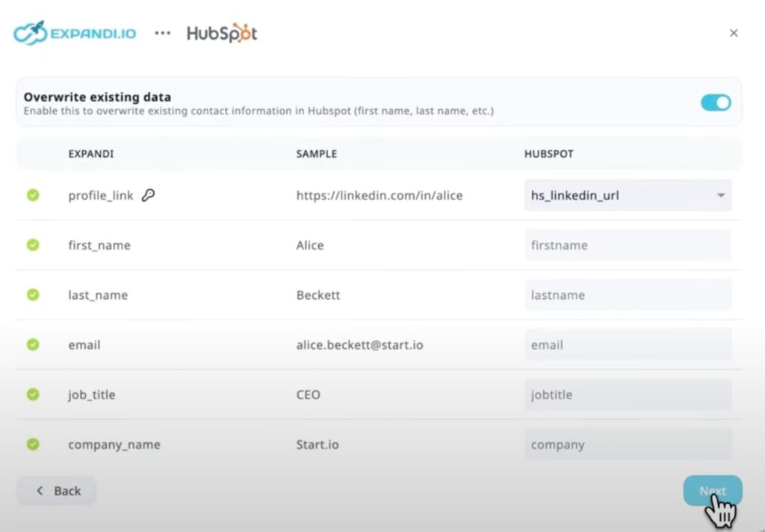This screenshot has height=532, width=765.
Task: Click the green checkmark beside company_name
Action: pyautogui.click(x=33, y=444)
